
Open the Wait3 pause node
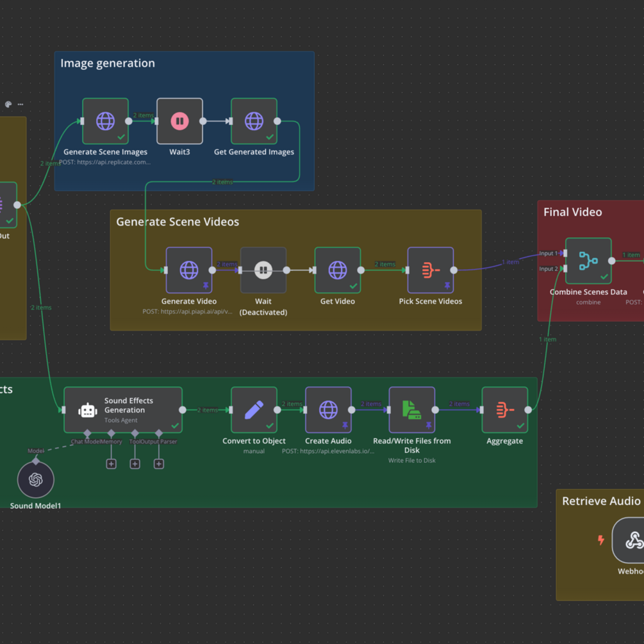coord(179,121)
